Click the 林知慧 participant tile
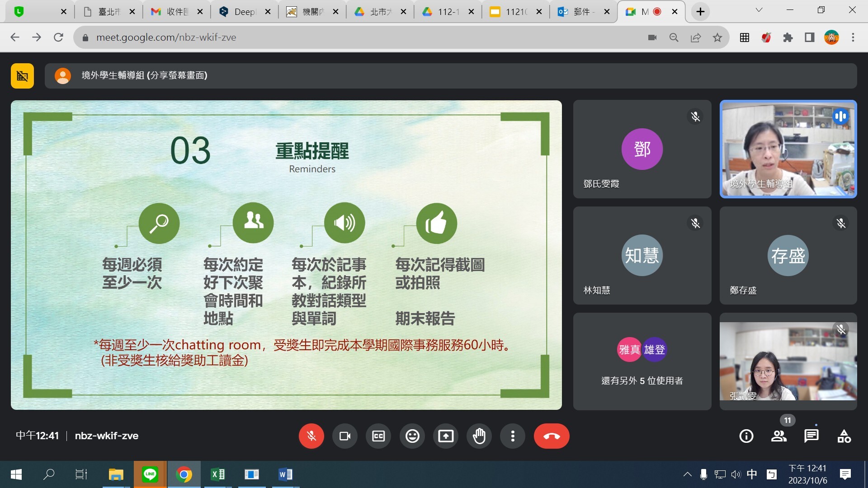868x488 pixels. (x=642, y=256)
